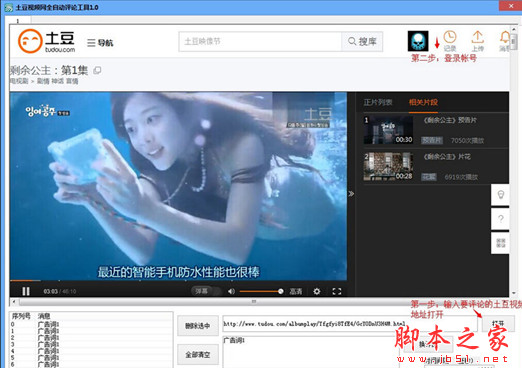Image resolution: width=522 pixels, height=370 pixels.
Task: Select list row with index 0
Action: tap(91, 324)
